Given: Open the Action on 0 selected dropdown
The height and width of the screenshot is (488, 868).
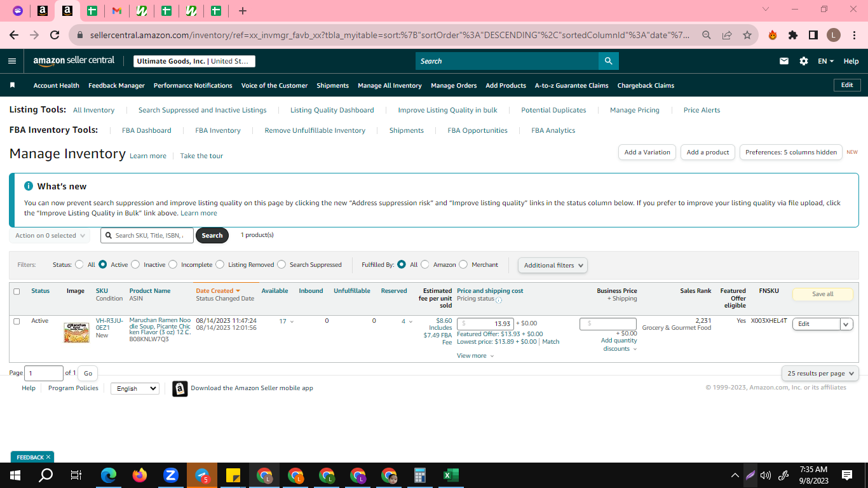Looking at the screenshot, I should point(50,236).
